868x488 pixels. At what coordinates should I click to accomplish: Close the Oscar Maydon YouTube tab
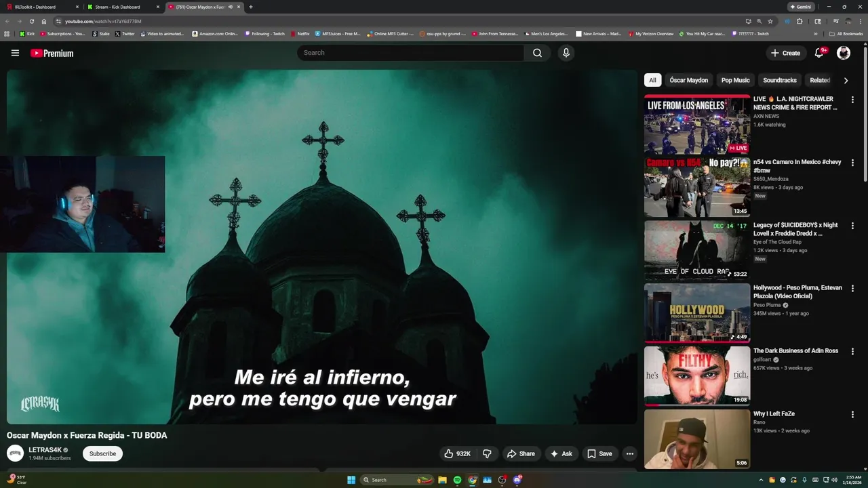(239, 7)
